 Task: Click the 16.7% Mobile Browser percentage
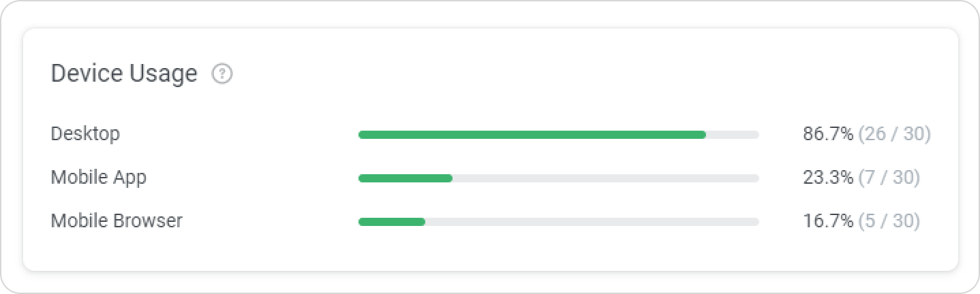(828, 221)
